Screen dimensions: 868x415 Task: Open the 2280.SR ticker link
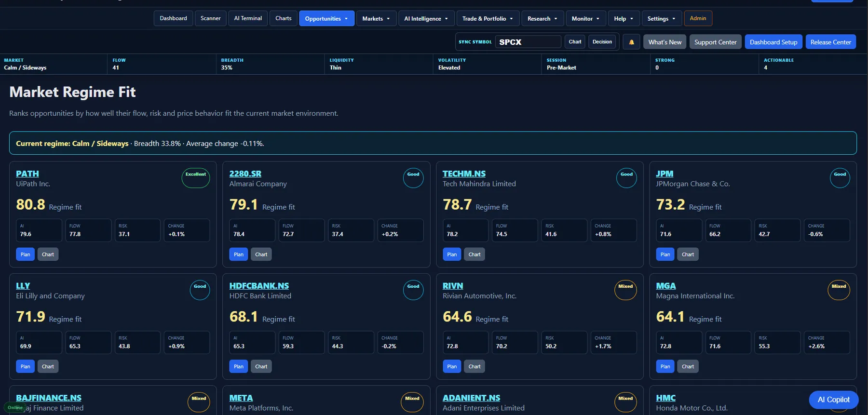245,174
